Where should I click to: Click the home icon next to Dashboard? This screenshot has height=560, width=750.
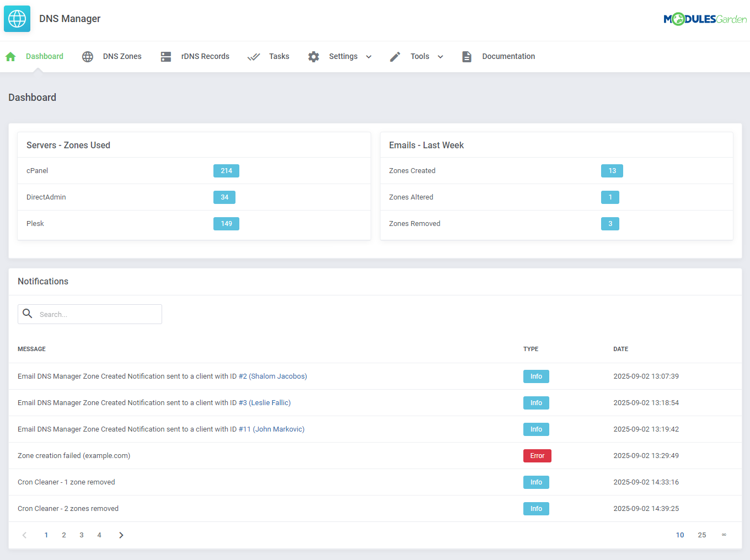point(10,56)
